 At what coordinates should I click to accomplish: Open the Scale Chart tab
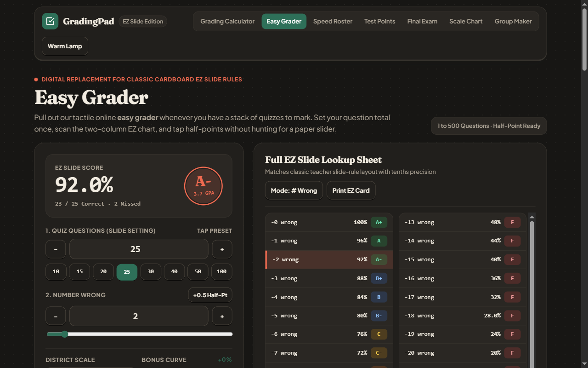coord(466,21)
